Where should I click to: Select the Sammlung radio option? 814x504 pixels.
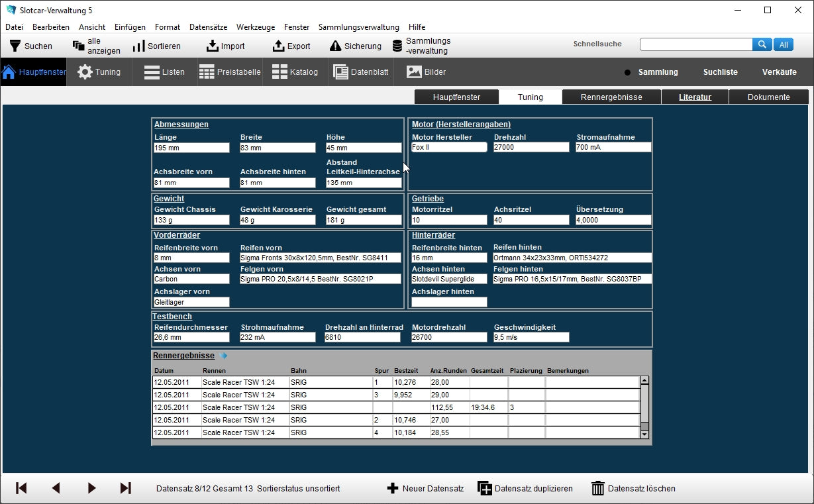[627, 72]
